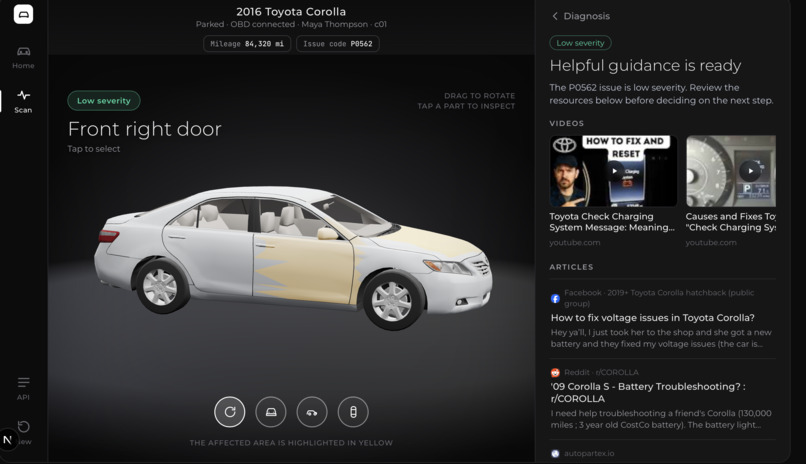Go back using Diagnosis chevron
Viewport: 806px width, 464px height.
[555, 16]
